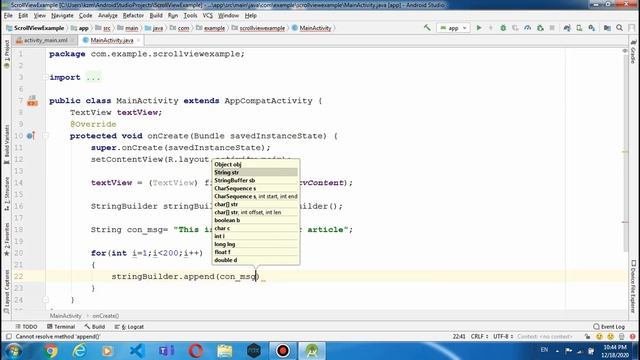This screenshot has height=360, width=640.
Task: Open the Edit menu
Action: (x=23, y=16)
